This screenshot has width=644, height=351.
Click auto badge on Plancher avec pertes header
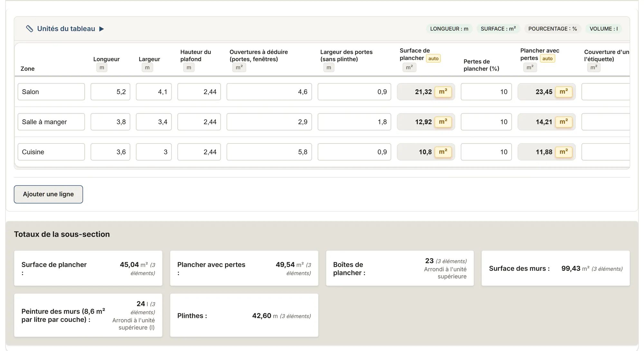[x=547, y=58]
